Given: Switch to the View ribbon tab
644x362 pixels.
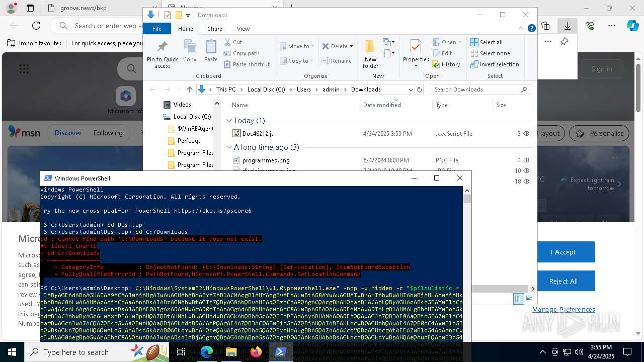Looking at the screenshot, I should (x=243, y=29).
